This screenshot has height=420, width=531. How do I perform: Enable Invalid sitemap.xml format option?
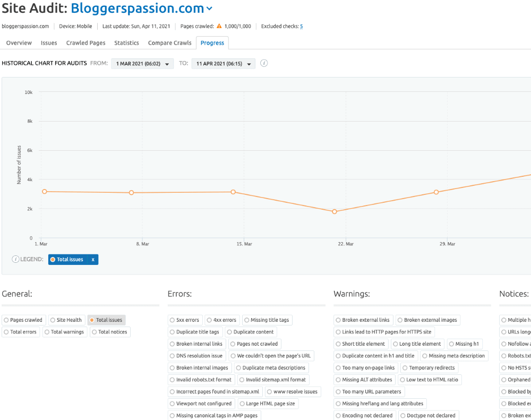pyautogui.click(x=273, y=380)
